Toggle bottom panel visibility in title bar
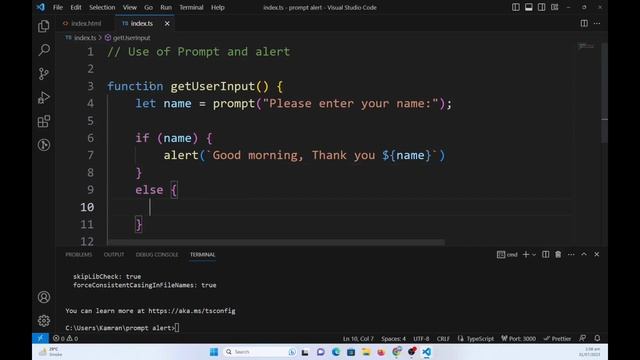 529,7
